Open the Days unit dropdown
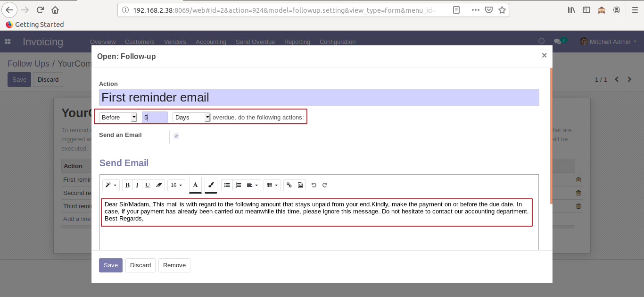The height and width of the screenshot is (297, 644). click(x=191, y=117)
